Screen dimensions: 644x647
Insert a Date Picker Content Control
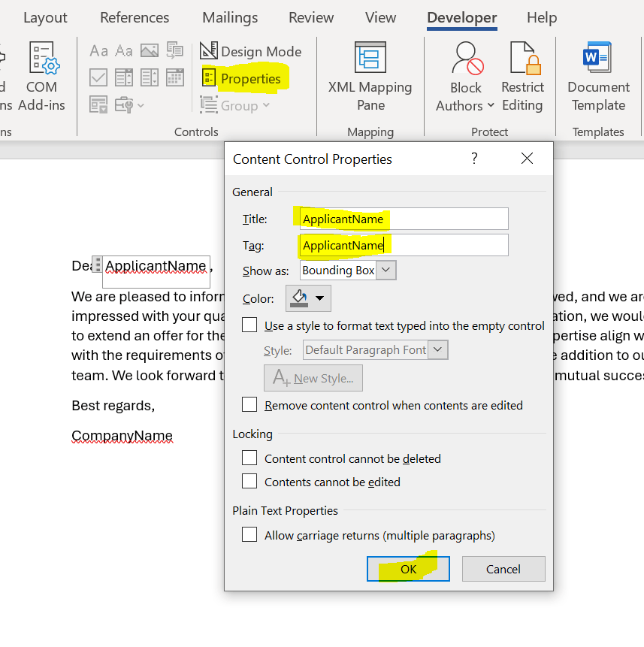[x=174, y=77]
